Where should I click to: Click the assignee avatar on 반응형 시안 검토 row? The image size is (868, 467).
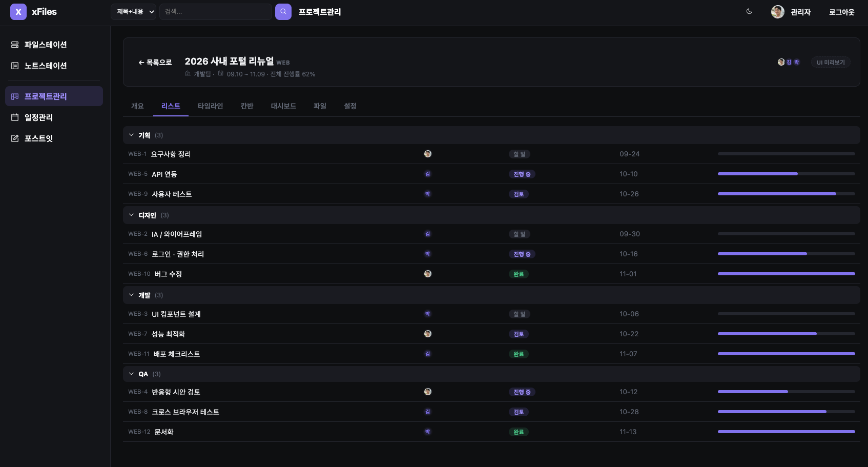pos(428,392)
